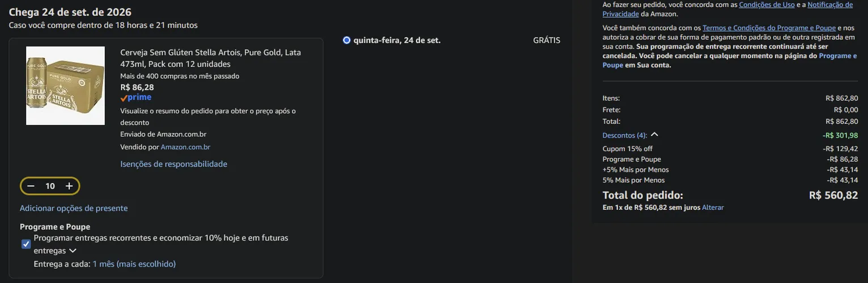Viewport: 868px width, 283px height.
Task: Click Alterar next to installment option
Action: [x=713, y=208]
